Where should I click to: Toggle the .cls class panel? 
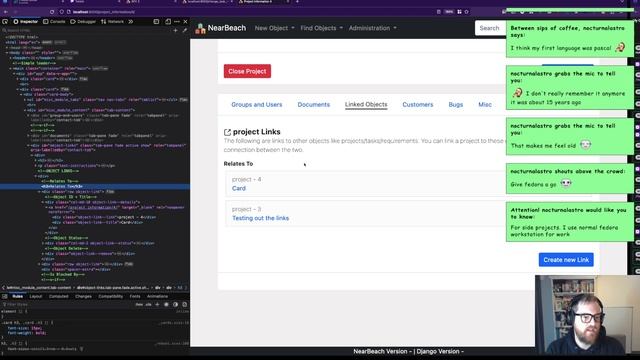point(148,304)
